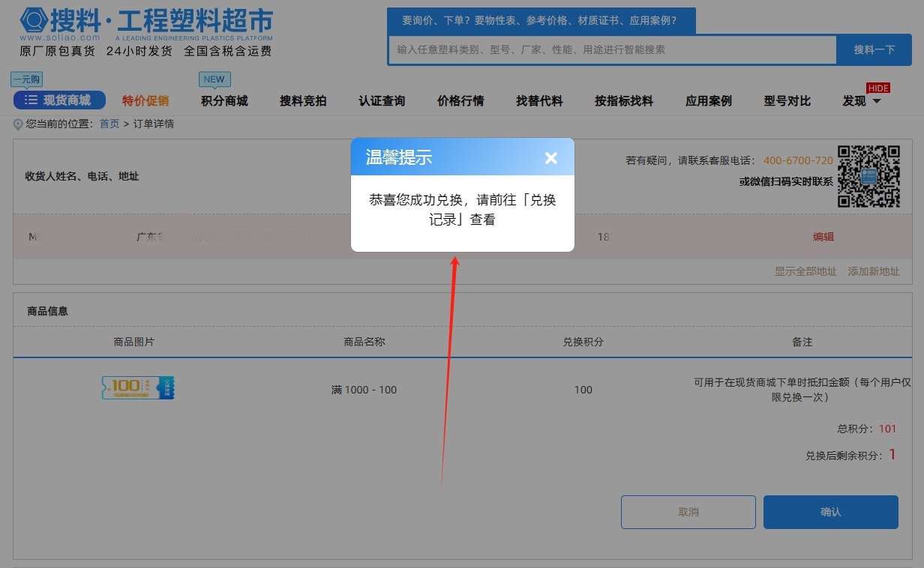Open the 现货商城 menu button
Screen dimensions: 924x568
(59, 100)
